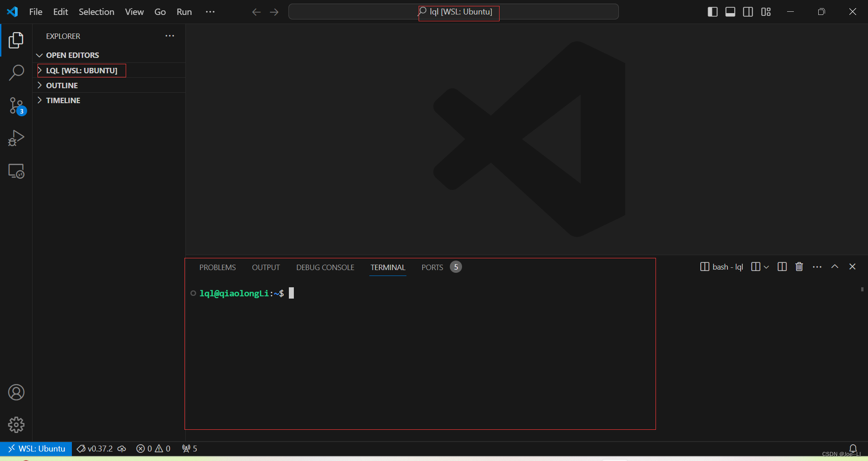This screenshot has height=461, width=868.
Task: Open Explorer views and more actions ellipsis
Action: (170, 36)
